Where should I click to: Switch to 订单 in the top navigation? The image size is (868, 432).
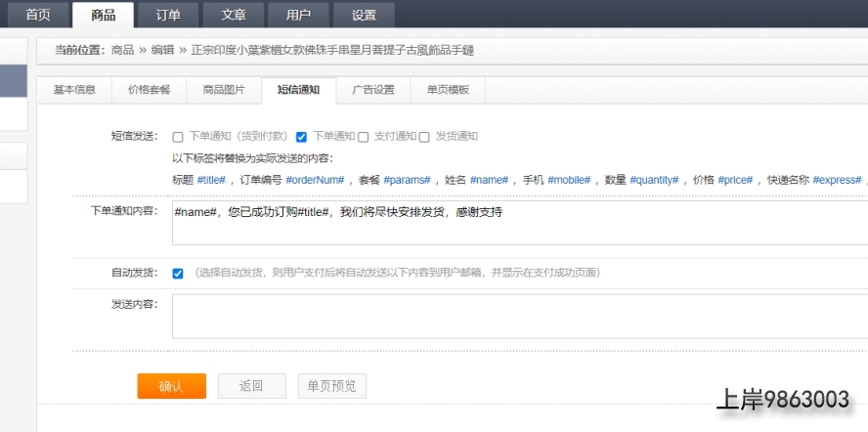167,15
